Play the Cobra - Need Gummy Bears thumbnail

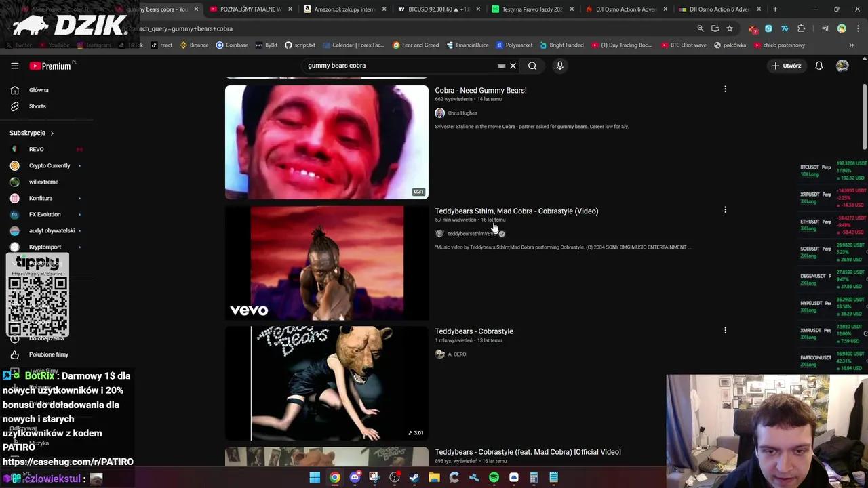click(326, 142)
